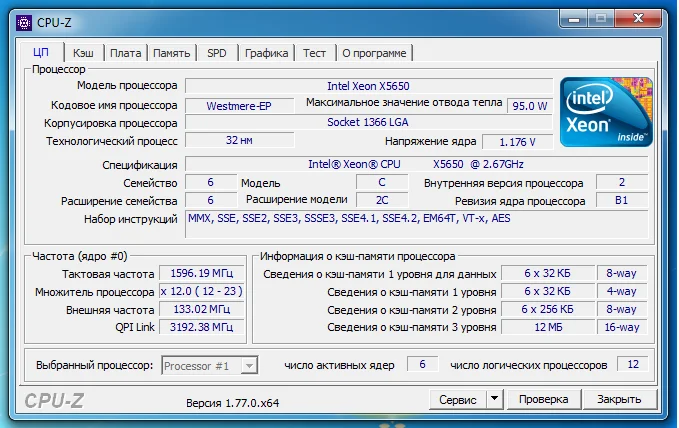The width and height of the screenshot is (679, 428).
Task: Click the instruction set list MMX, SSE
Action: click(x=416, y=224)
